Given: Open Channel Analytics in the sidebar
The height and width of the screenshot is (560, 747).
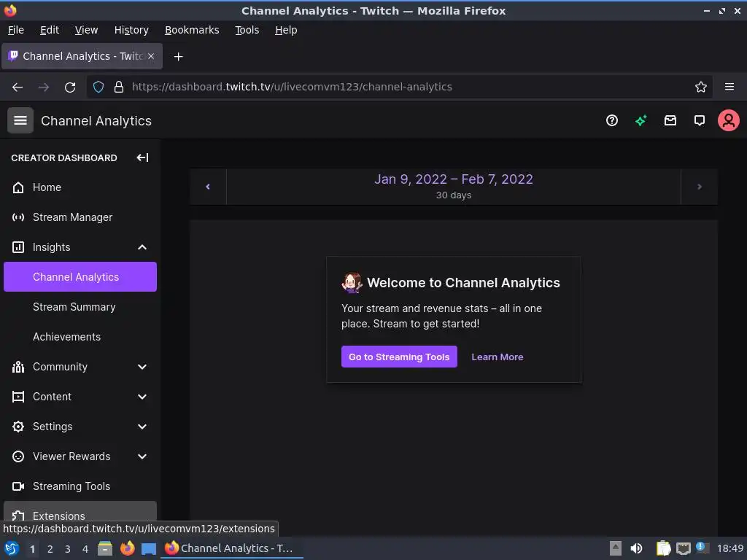Looking at the screenshot, I should point(80,276).
